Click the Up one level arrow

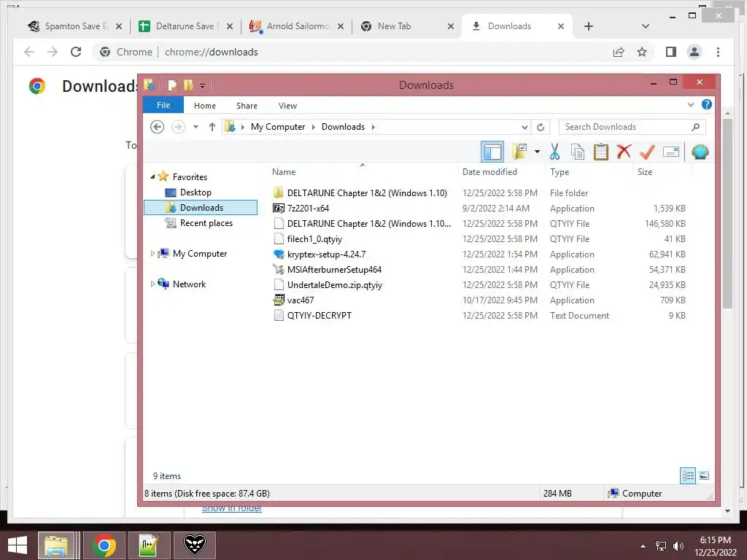click(212, 127)
